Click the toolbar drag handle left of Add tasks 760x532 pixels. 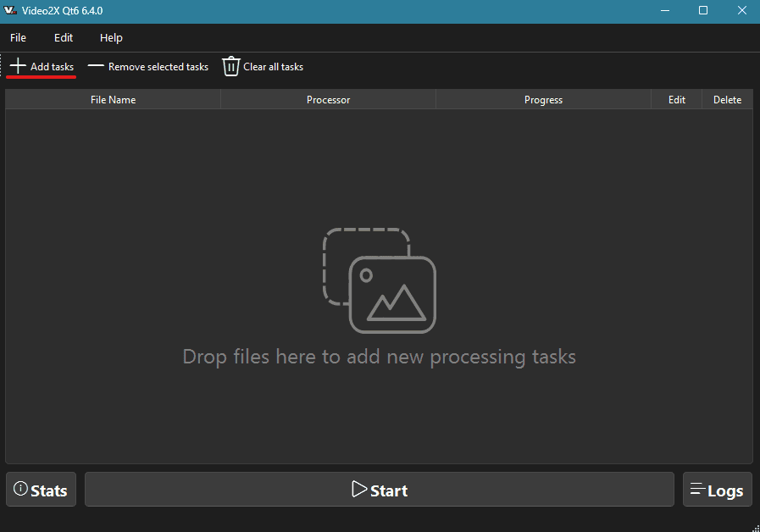[3, 66]
